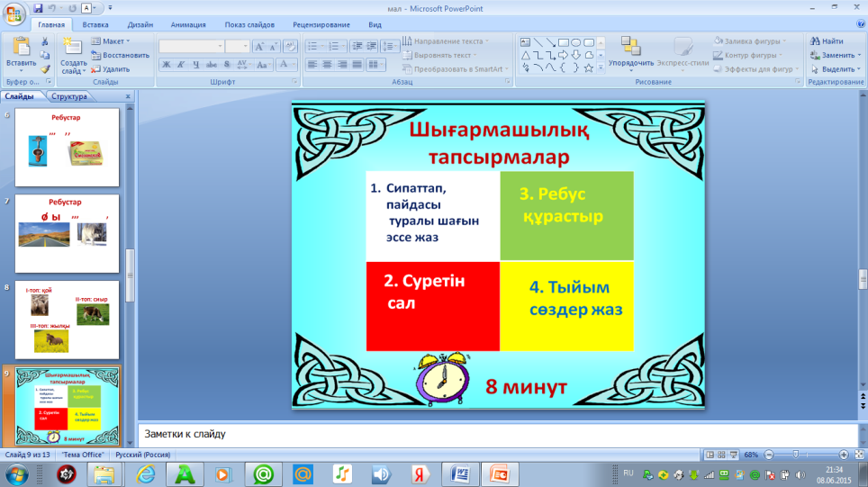Click the Select (Выделить) button
Viewport: 868px width, 487px height.
point(836,69)
